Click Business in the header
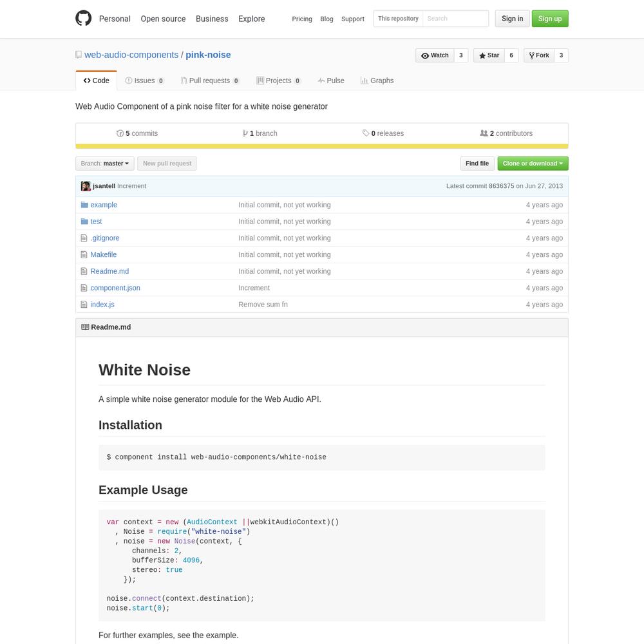This screenshot has width=644, height=644. click(212, 19)
